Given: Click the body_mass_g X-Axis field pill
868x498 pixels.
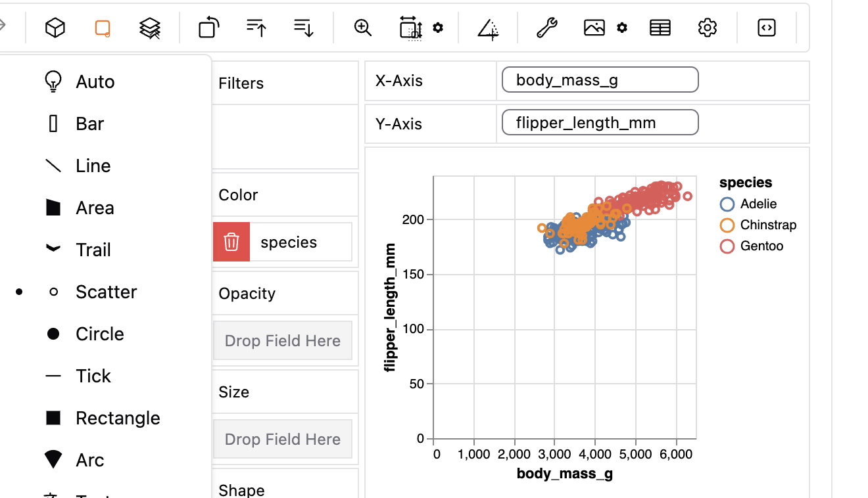Looking at the screenshot, I should click(599, 79).
